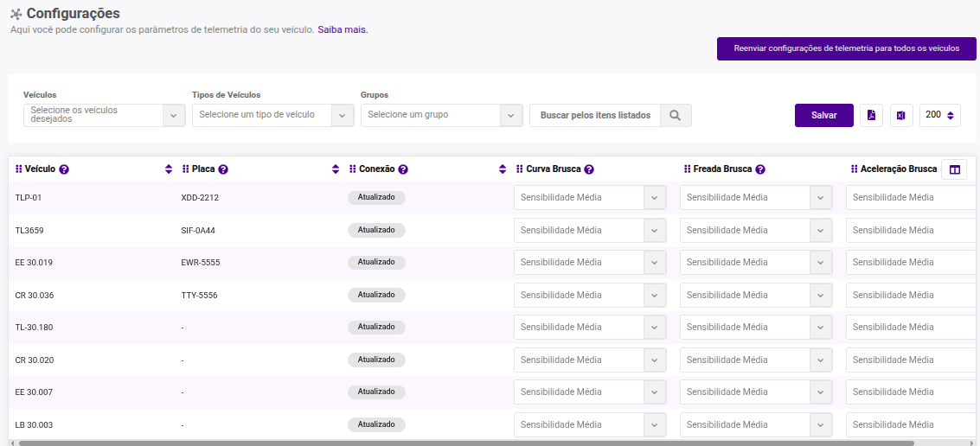Open the Saiba mais link
Image resolution: width=980 pixels, height=446 pixels.
pyautogui.click(x=343, y=29)
